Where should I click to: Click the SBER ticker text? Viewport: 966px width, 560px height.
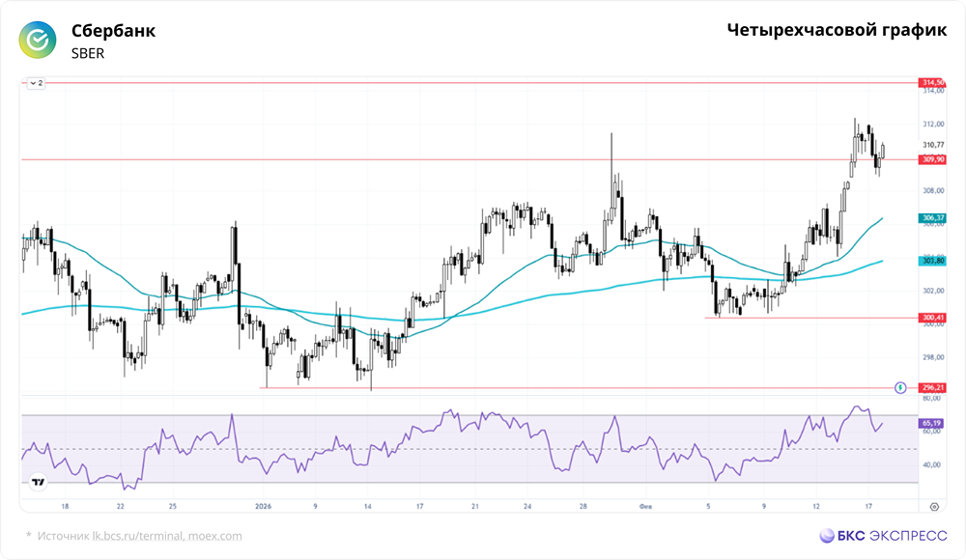point(88,54)
